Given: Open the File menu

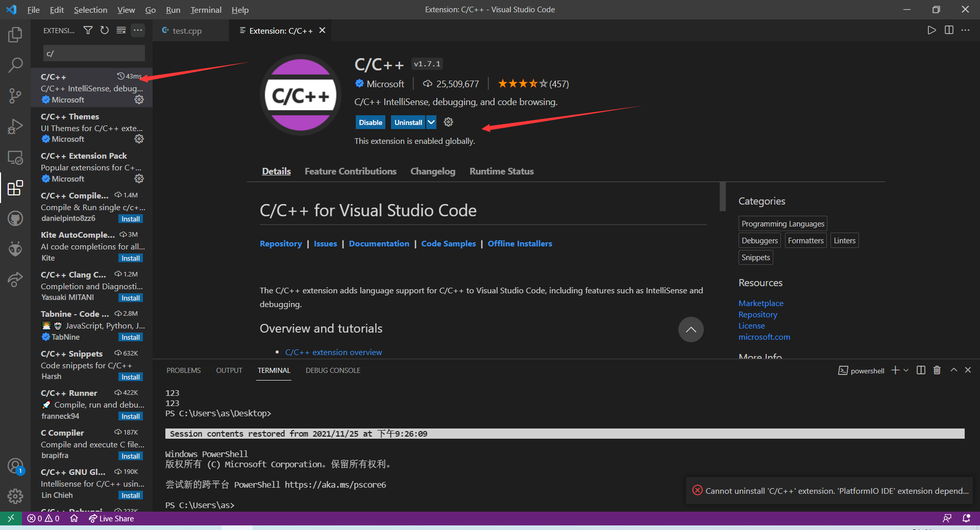Looking at the screenshot, I should pyautogui.click(x=33, y=10).
